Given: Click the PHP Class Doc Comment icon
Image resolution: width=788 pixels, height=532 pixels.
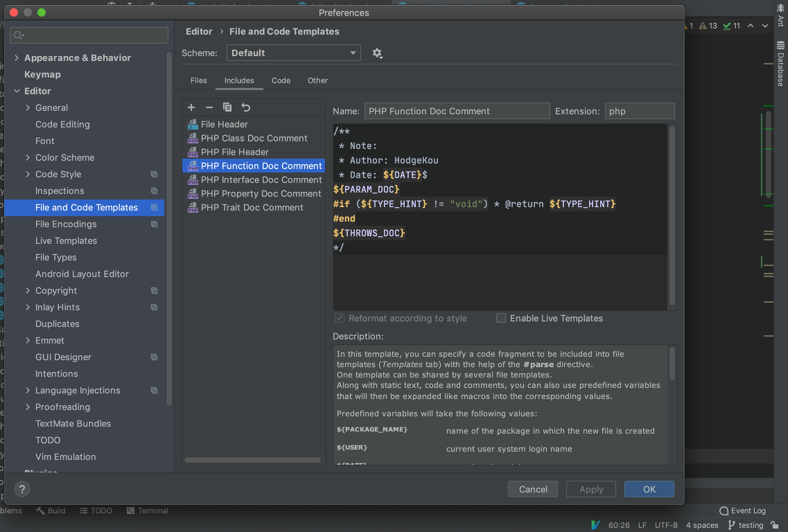Looking at the screenshot, I should pyautogui.click(x=192, y=137).
